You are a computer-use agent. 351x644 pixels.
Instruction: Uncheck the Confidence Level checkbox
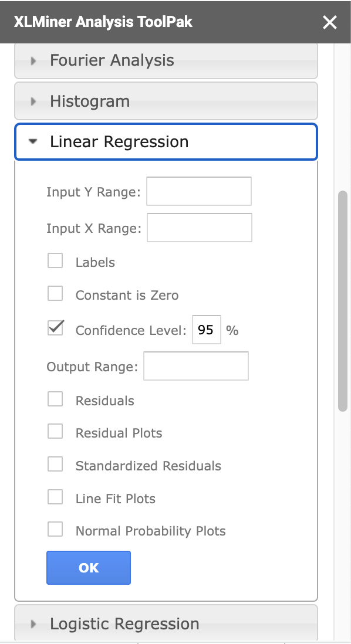click(x=55, y=328)
